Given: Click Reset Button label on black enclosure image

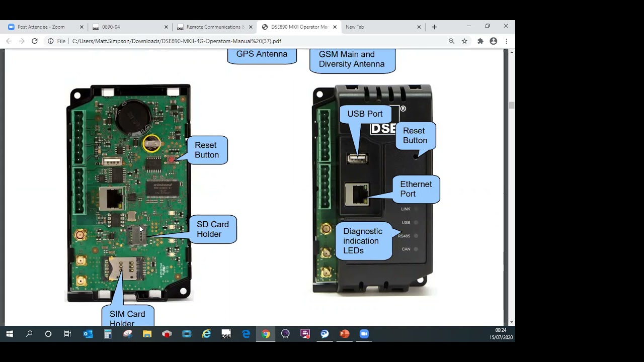Looking at the screenshot, I should click(415, 136).
